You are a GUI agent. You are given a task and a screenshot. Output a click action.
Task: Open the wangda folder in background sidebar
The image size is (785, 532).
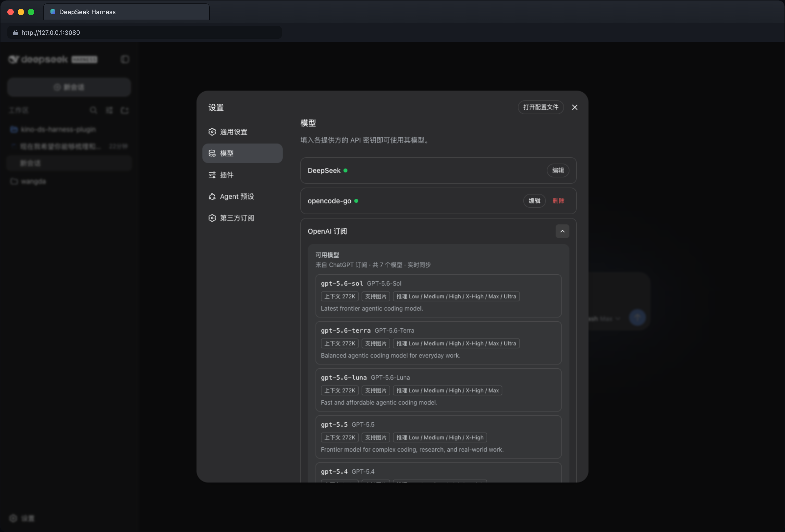coord(69,182)
